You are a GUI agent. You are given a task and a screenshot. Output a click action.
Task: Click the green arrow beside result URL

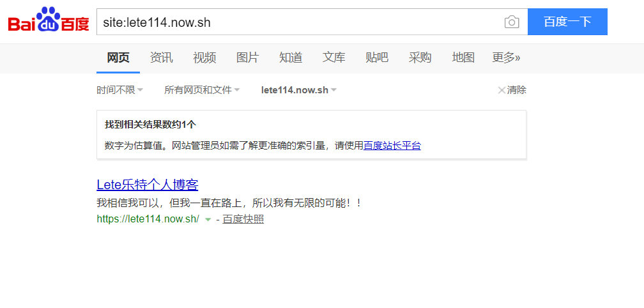pos(208,220)
